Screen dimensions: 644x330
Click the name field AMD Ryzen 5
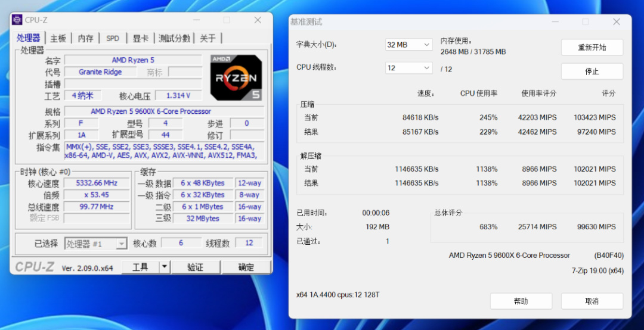pyautogui.click(x=133, y=60)
